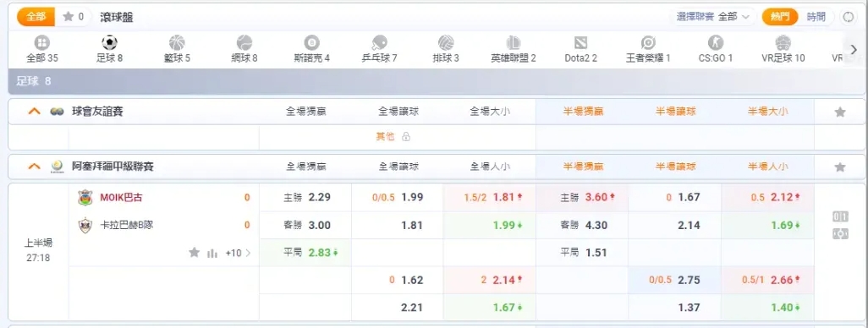Select under odds 1.67 full-time
Screen dimensions: 868x328
click(490, 308)
